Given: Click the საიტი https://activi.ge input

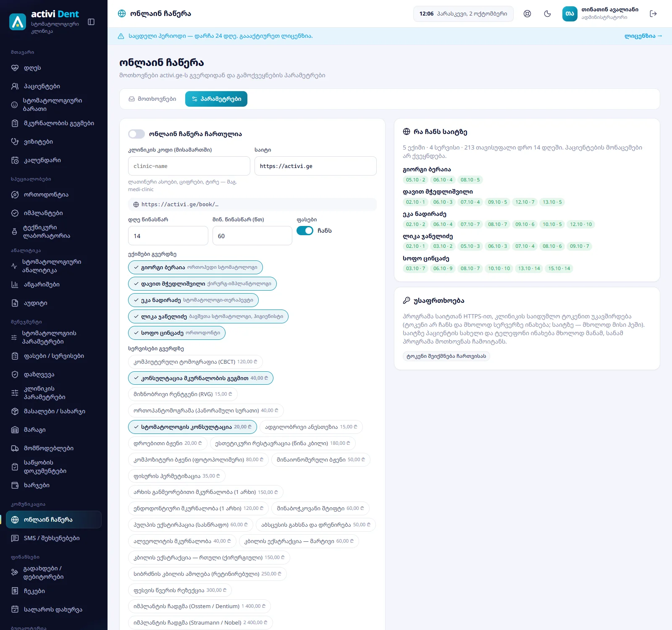Looking at the screenshot, I should (x=315, y=166).
